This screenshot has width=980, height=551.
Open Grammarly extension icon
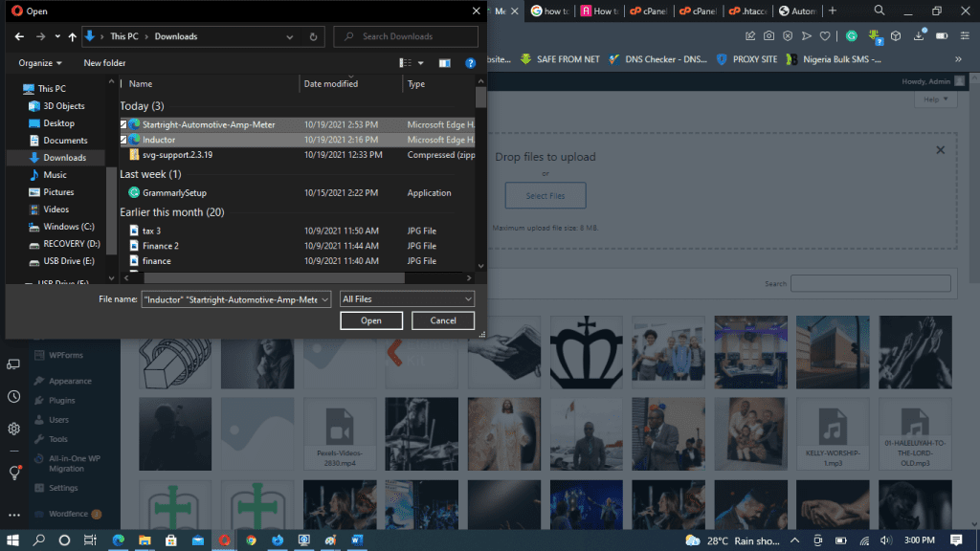pos(851,36)
